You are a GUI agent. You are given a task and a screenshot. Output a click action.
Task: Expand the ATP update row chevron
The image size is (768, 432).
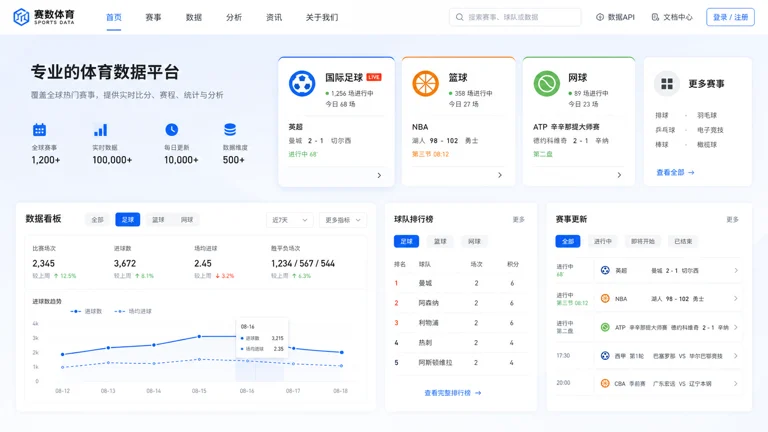point(736,327)
